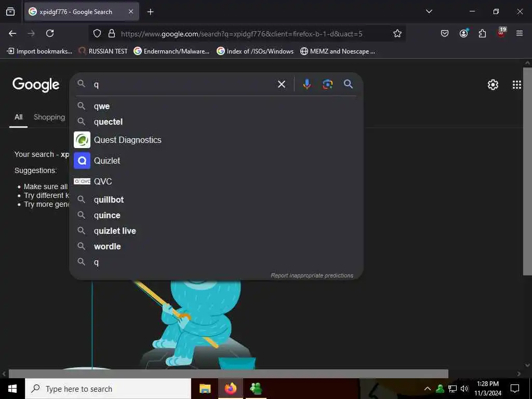Close the xpidgf776 Google Search tab
This screenshot has width=532, height=399.
(x=131, y=12)
